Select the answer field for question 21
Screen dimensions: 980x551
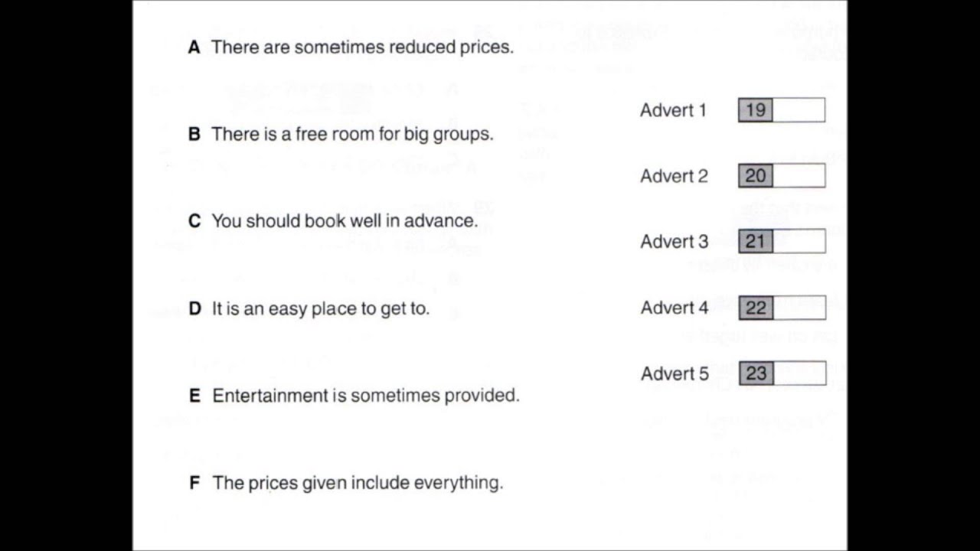pyautogui.click(x=799, y=242)
